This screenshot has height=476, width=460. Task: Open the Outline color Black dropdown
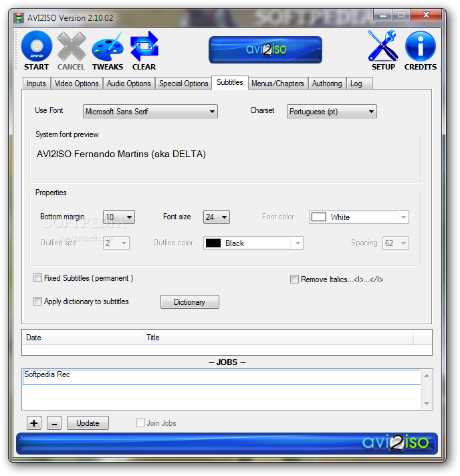click(x=253, y=243)
